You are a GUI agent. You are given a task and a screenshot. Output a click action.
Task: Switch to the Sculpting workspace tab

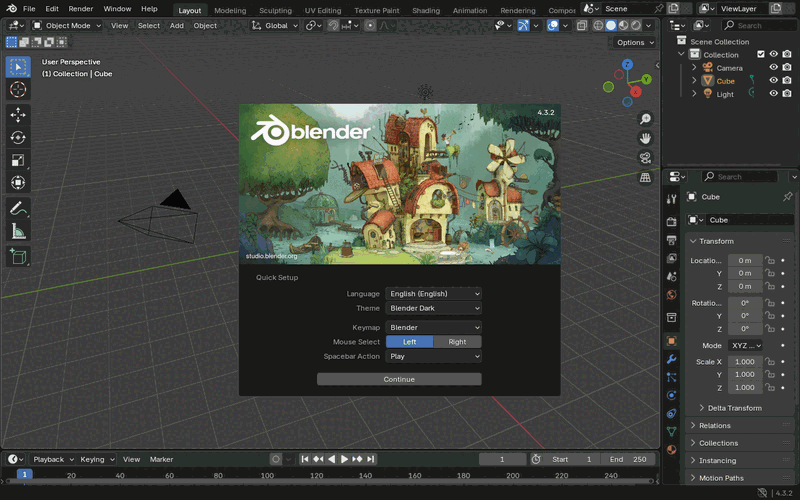(275, 10)
